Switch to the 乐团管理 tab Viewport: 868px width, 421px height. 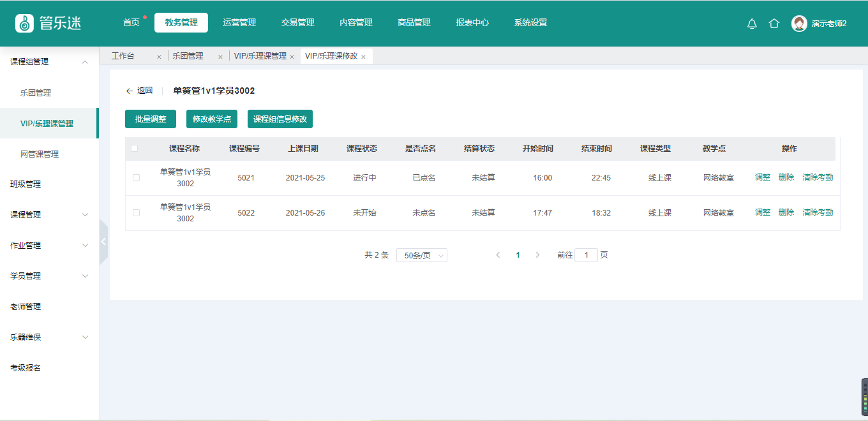coord(188,56)
